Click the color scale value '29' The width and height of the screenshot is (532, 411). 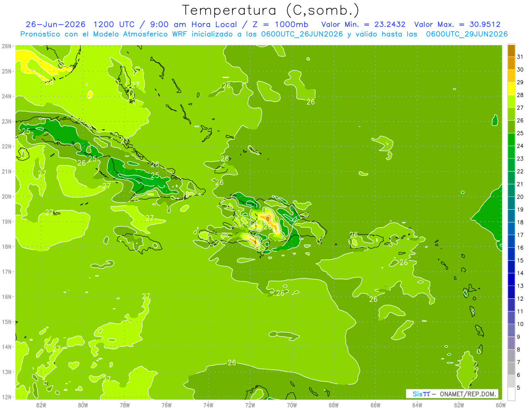(x=520, y=82)
